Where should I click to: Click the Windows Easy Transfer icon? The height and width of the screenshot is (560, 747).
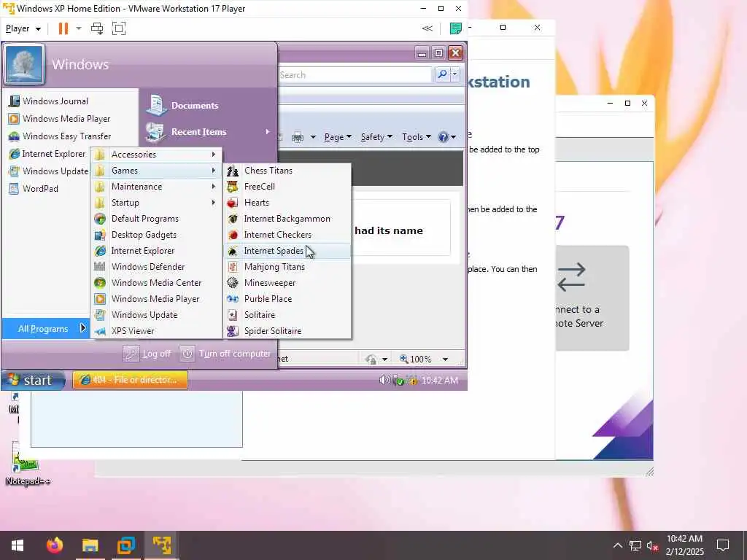pyautogui.click(x=15, y=136)
